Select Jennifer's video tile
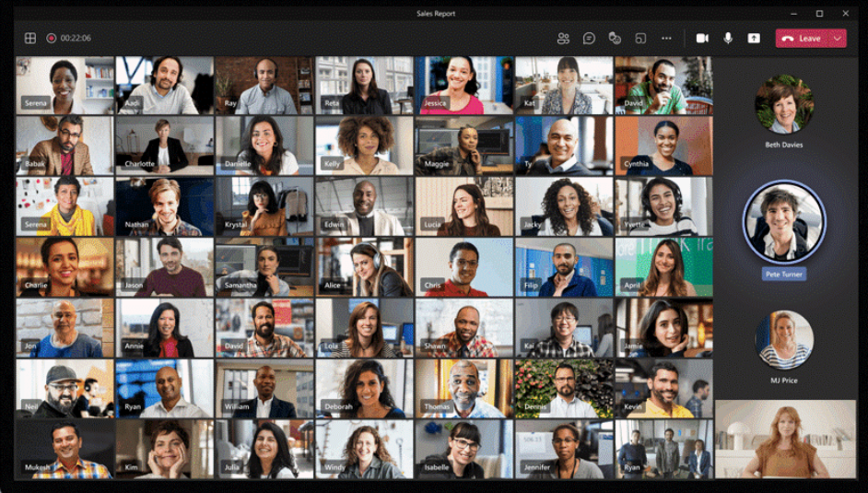The width and height of the screenshot is (868, 493). pyautogui.click(x=564, y=450)
